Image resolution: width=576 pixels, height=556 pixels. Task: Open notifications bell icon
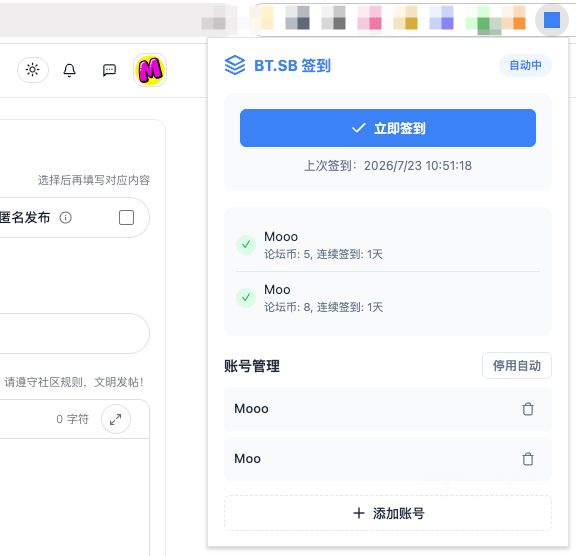[x=69, y=70]
